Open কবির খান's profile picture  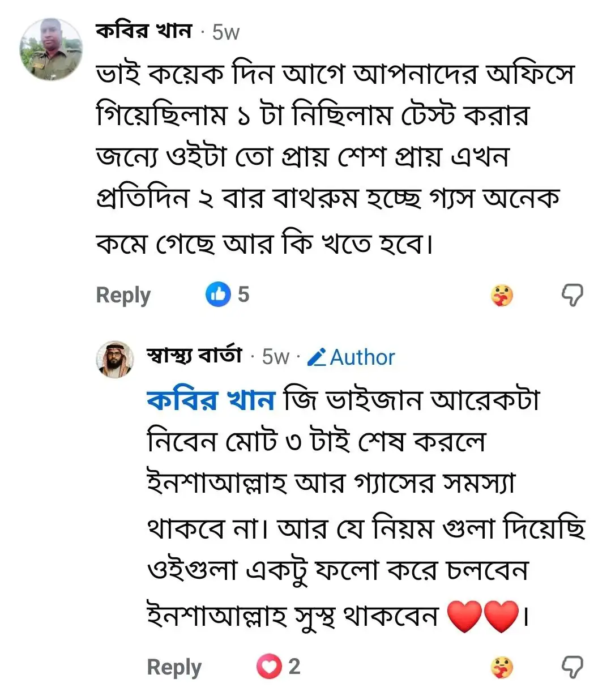51,49
